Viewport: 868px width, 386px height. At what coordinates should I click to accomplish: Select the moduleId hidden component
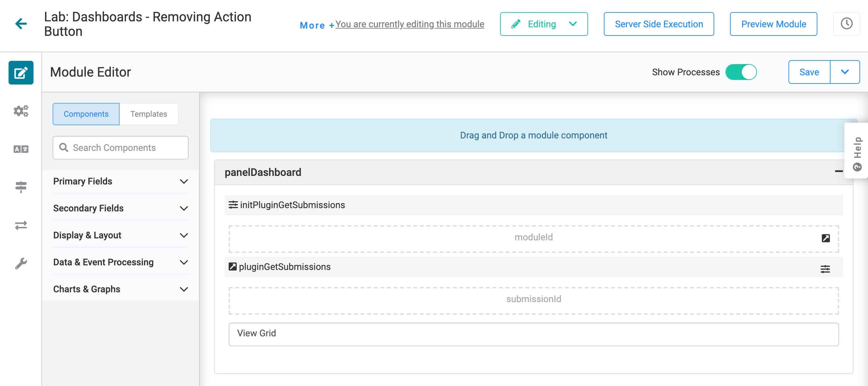(x=534, y=239)
